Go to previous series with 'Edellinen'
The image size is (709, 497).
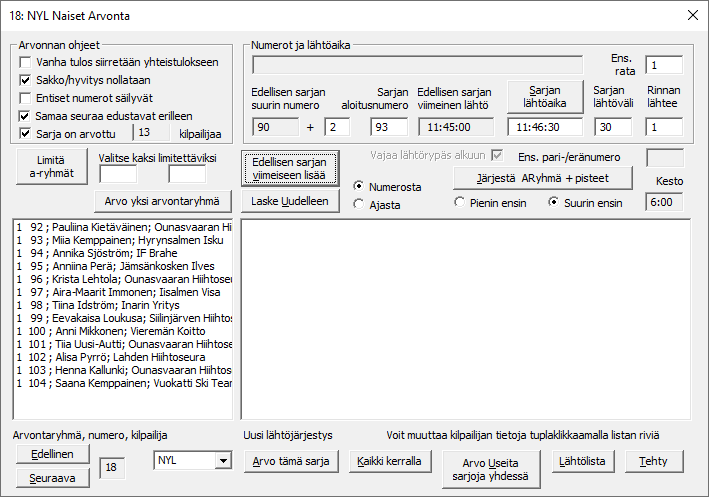pos(52,453)
